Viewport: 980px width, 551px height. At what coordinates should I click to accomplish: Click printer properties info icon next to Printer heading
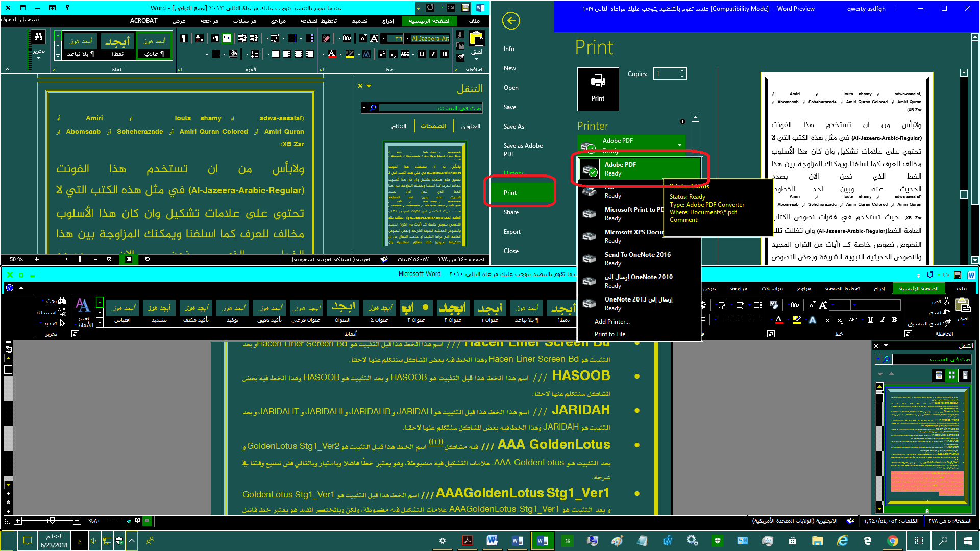coord(682,121)
